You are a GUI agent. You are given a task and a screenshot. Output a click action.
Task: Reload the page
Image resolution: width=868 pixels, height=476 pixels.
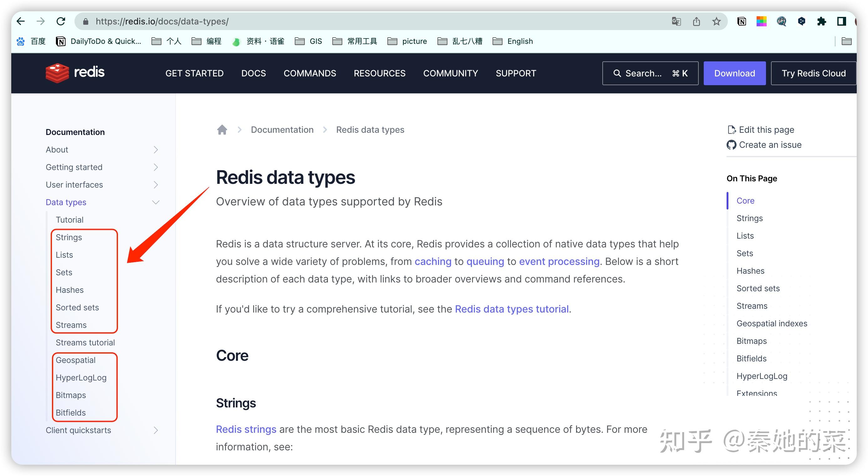[61, 21]
